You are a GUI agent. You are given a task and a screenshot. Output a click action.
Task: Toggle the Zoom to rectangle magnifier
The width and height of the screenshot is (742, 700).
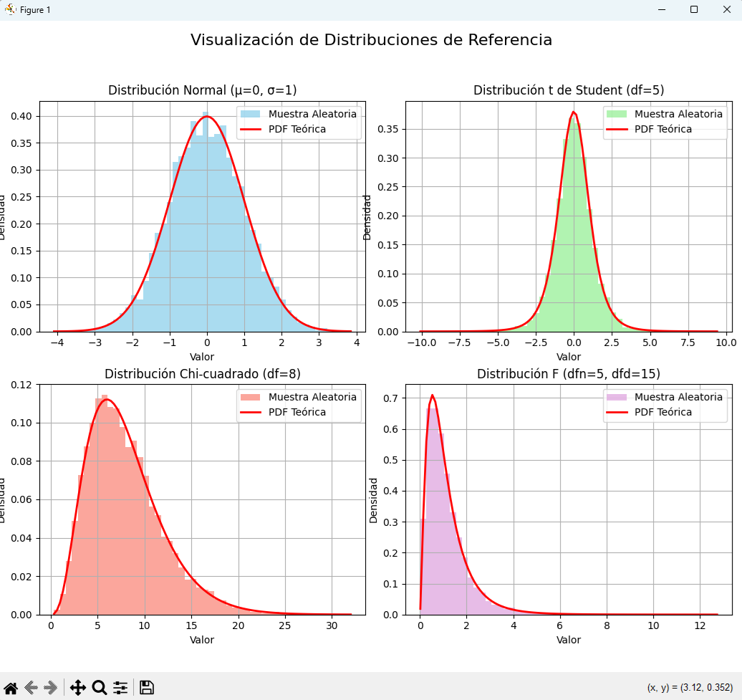pos(100,688)
